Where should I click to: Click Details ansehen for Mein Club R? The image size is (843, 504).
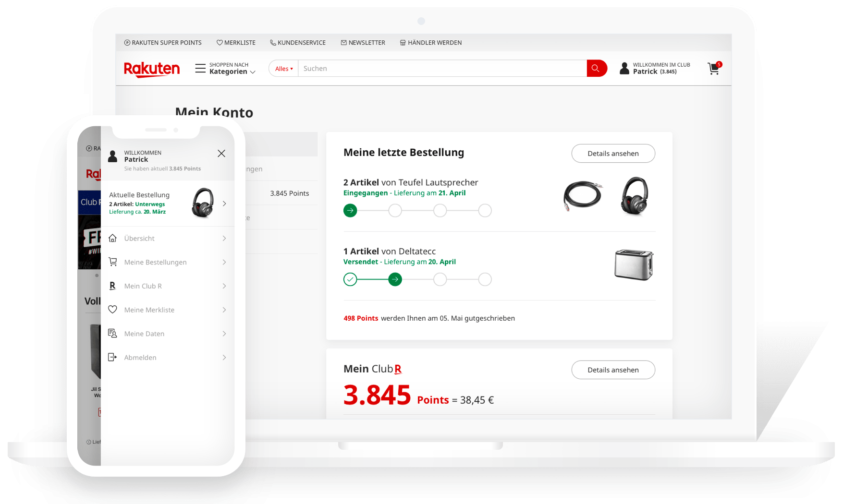pos(613,370)
